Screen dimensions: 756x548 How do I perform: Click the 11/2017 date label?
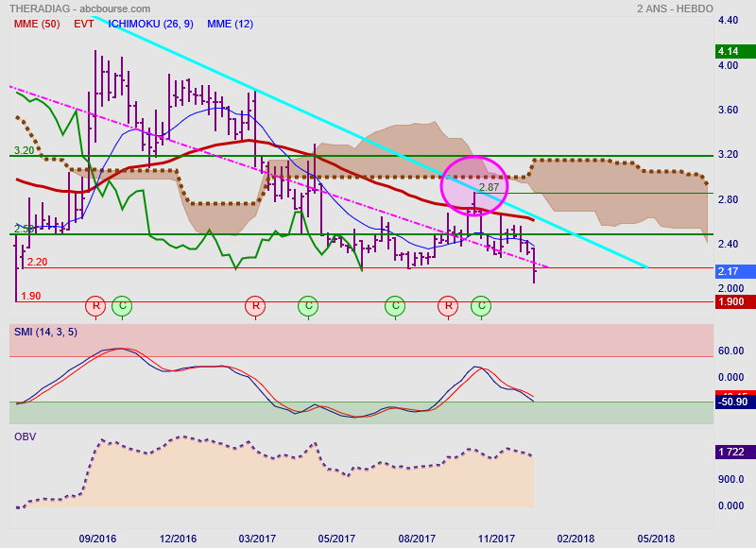496,539
